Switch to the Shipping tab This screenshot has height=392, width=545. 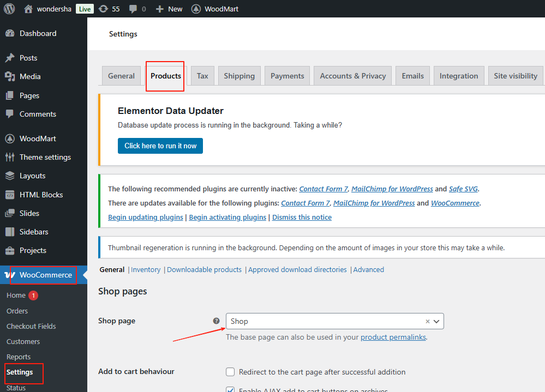[x=239, y=76]
